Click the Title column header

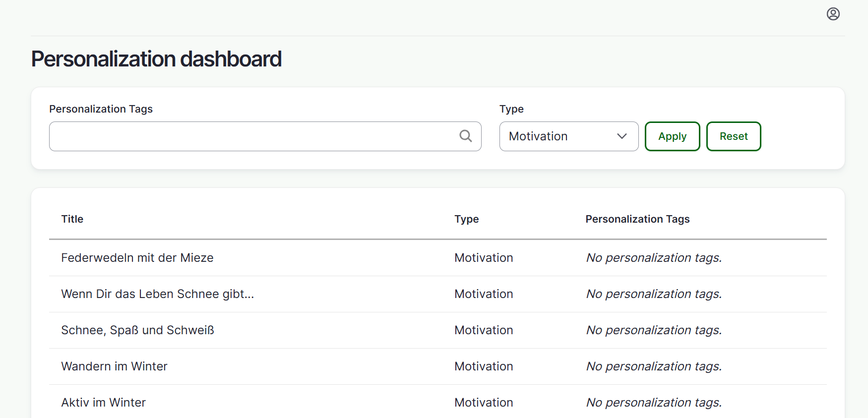click(x=72, y=219)
